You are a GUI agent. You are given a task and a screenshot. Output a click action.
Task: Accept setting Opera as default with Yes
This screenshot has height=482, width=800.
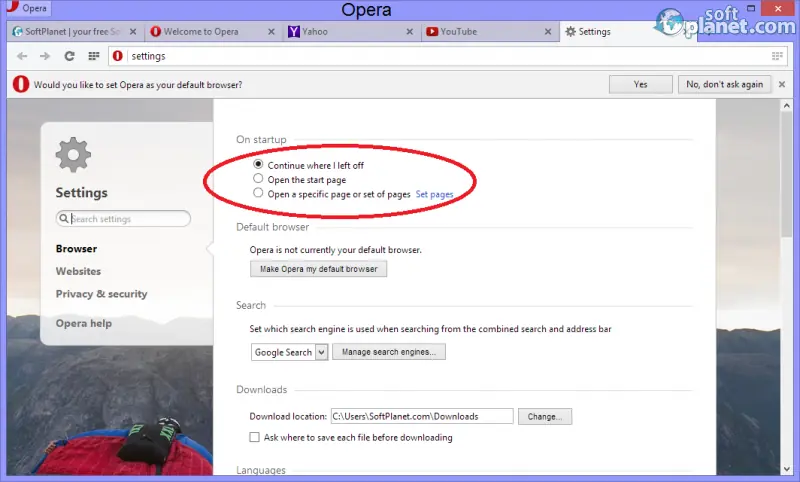tap(640, 85)
